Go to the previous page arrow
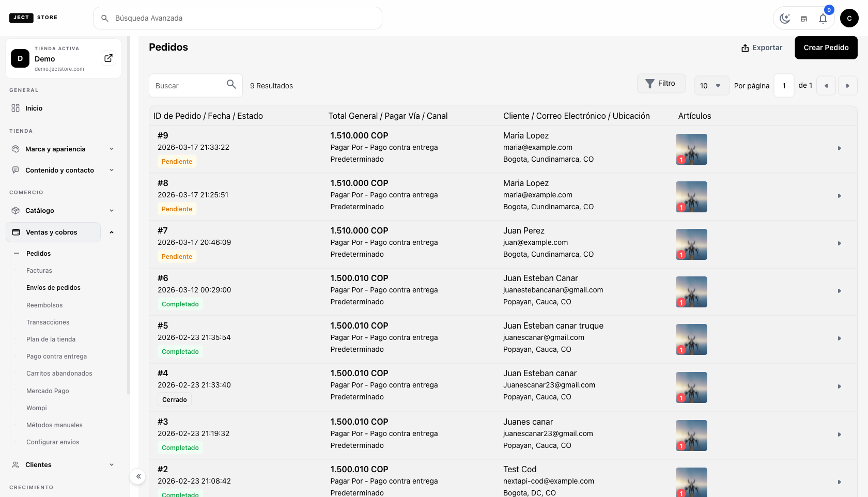The width and height of the screenshot is (868, 497). (826, 86)
